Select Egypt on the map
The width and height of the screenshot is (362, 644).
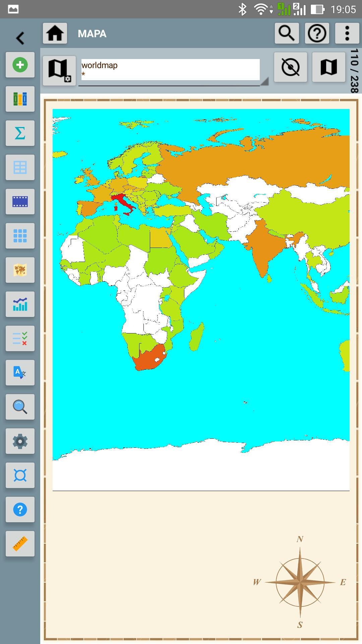(x=160, y=237)
